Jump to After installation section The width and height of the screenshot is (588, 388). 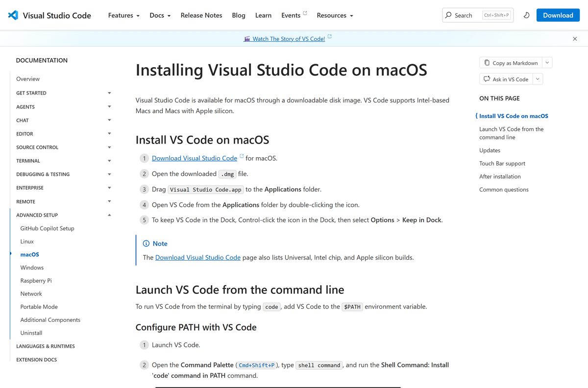point(500,176)
